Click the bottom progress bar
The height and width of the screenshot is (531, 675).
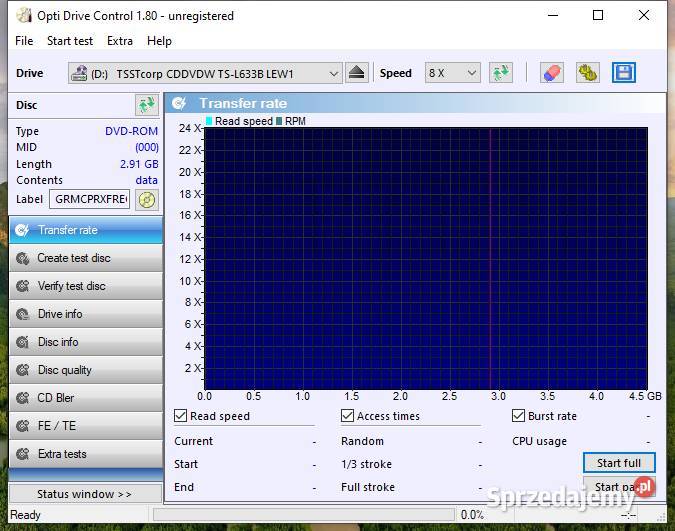[304, 515]
